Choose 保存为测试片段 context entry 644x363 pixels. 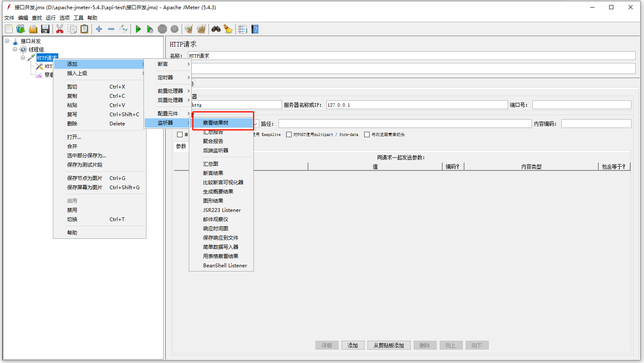pyautogui.click(x=99, y=165)
